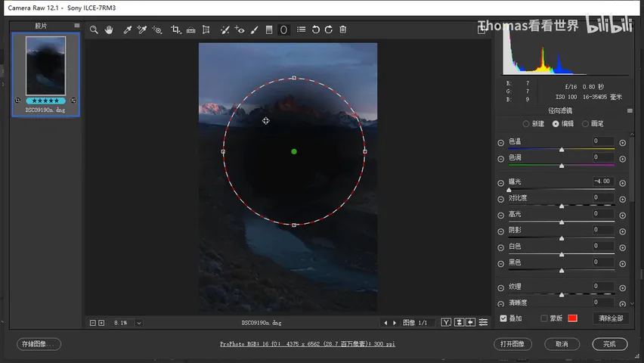
Task: Select the Adjustment Brush tool
Action: 255,29
